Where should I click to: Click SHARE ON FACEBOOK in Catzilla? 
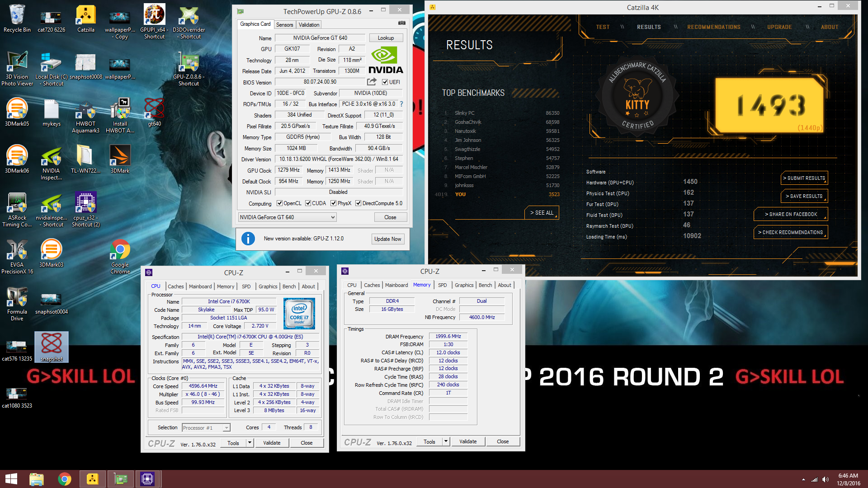point(791,214)
